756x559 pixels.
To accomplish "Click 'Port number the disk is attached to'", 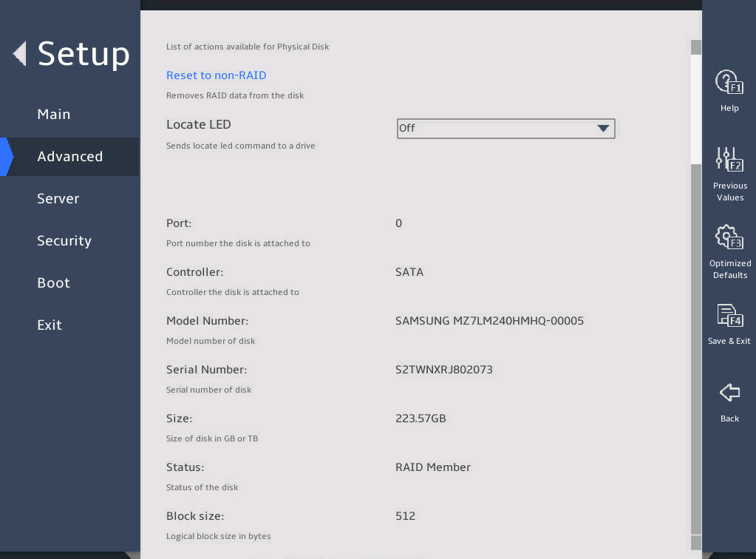I will click(238, 243).
